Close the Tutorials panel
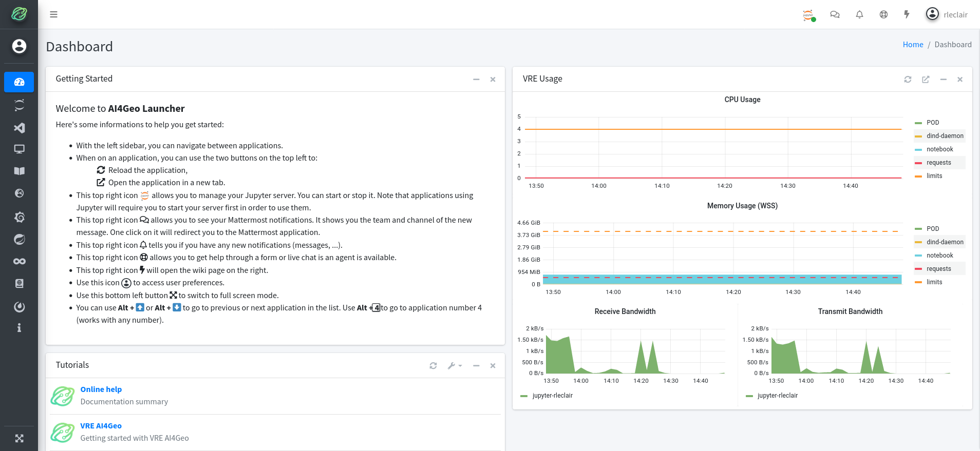The image size is (980, 451). pos(493,366)
